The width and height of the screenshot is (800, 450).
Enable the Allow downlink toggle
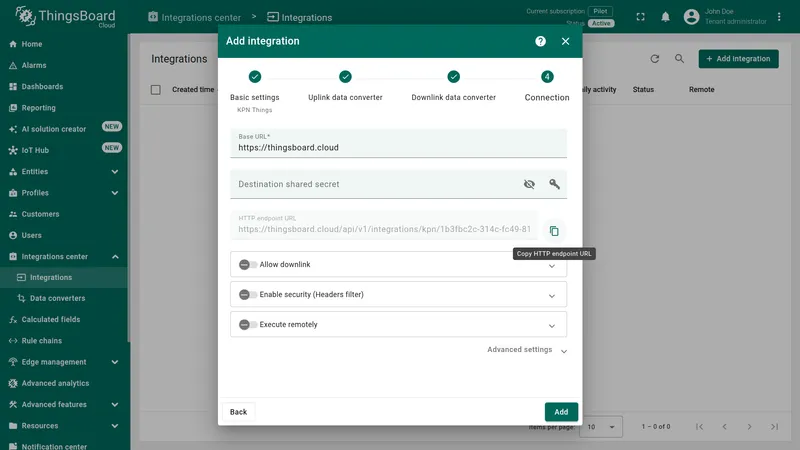[x=248, y=265]
